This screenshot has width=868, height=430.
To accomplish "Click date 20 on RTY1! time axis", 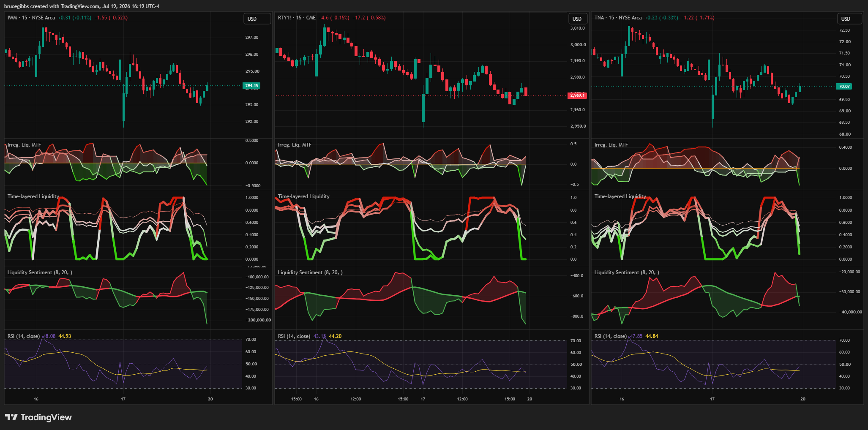I will click(x=530, y=399).
